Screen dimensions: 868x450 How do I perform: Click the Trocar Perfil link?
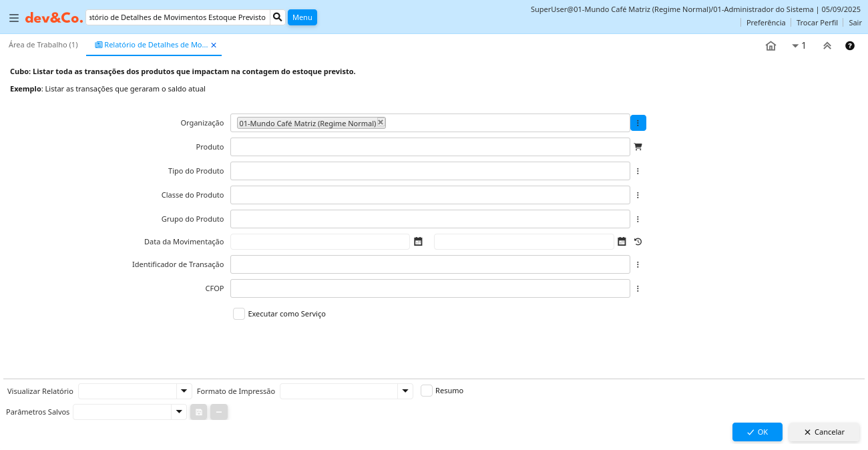coord(817,23)
